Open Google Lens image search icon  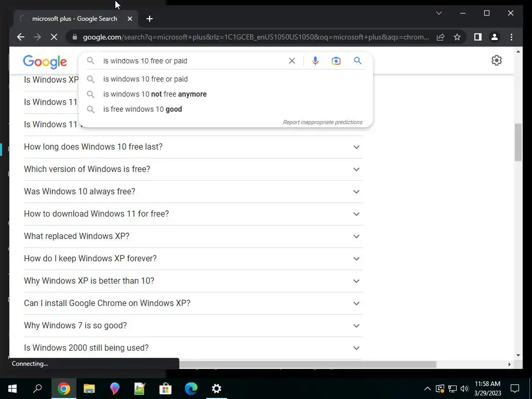click(x=336, y=61)
